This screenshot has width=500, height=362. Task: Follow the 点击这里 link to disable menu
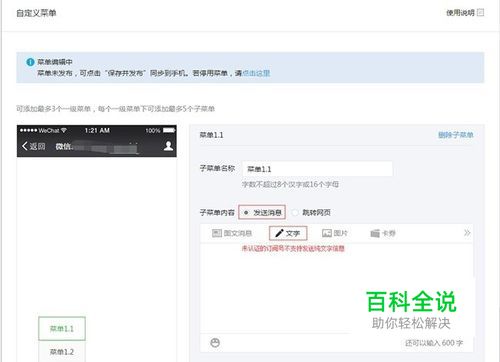point(256,73)
